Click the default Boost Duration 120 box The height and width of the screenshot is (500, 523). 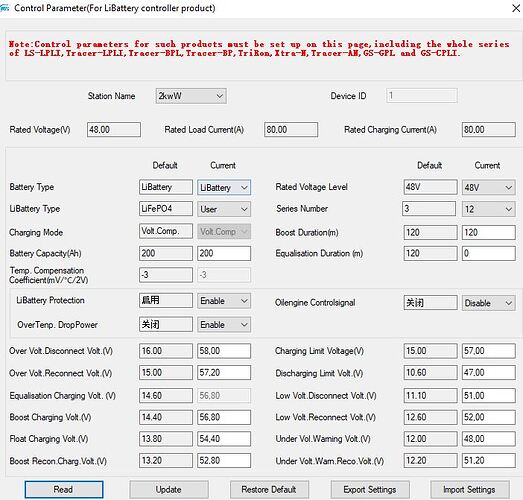coord(430,232)
